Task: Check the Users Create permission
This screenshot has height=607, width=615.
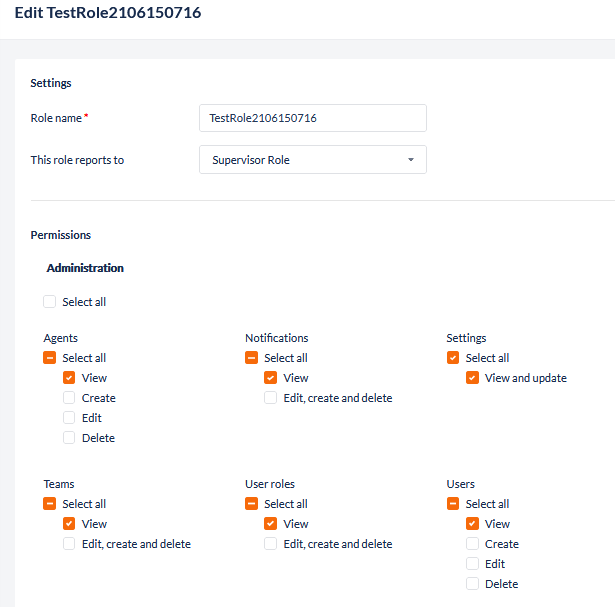Action: click(x=473, y=544)
